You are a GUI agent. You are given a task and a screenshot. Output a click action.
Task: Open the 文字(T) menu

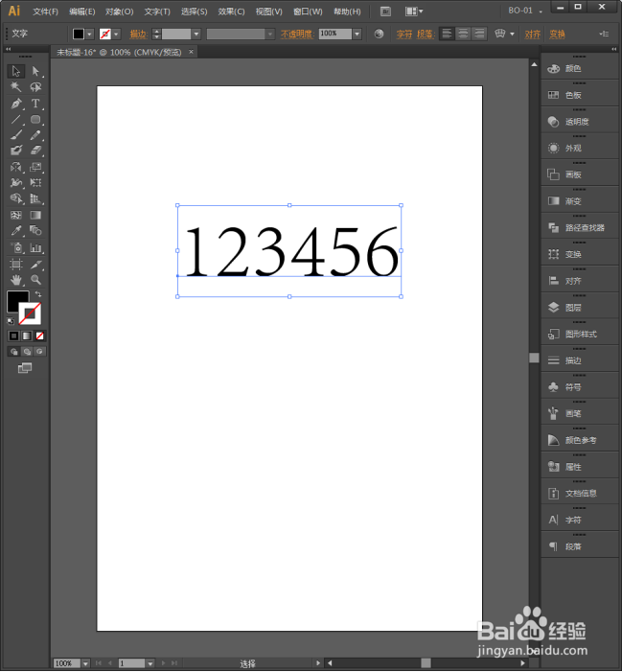(x=157, y=12)
